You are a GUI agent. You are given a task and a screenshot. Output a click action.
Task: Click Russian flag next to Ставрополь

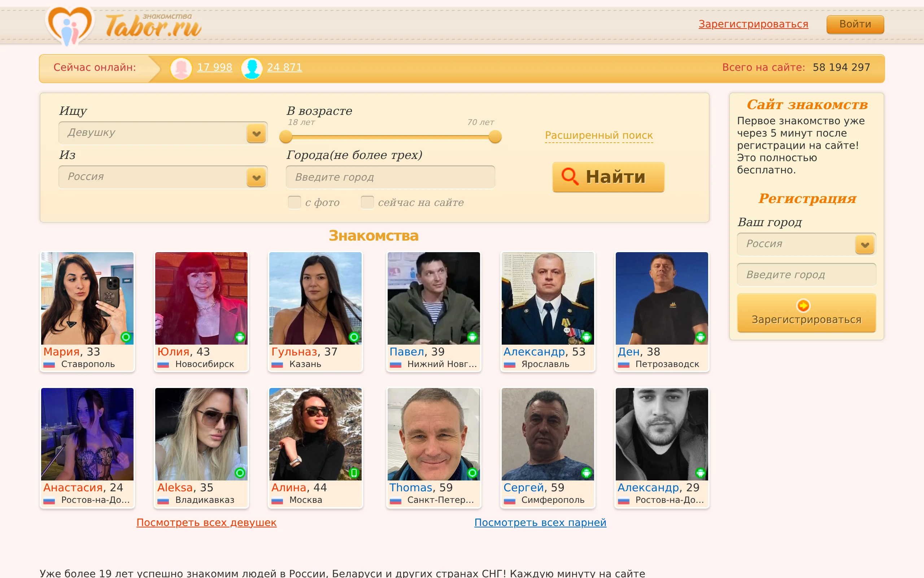click(x=49, y=364)
